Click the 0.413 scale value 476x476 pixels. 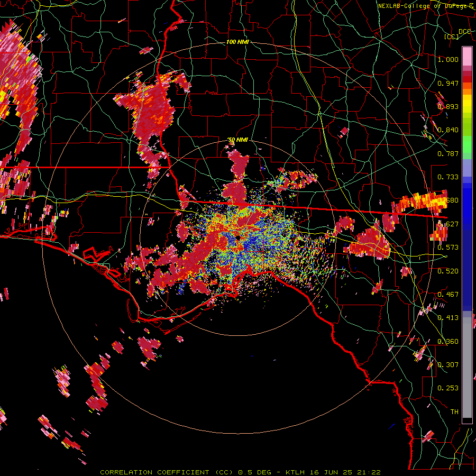pos(448,318)
